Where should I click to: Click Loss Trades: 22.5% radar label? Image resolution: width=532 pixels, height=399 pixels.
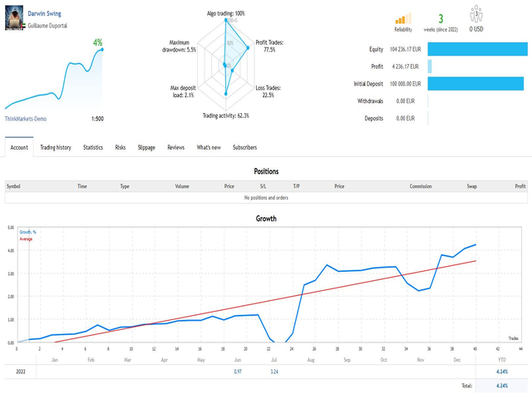click(268, 91)
